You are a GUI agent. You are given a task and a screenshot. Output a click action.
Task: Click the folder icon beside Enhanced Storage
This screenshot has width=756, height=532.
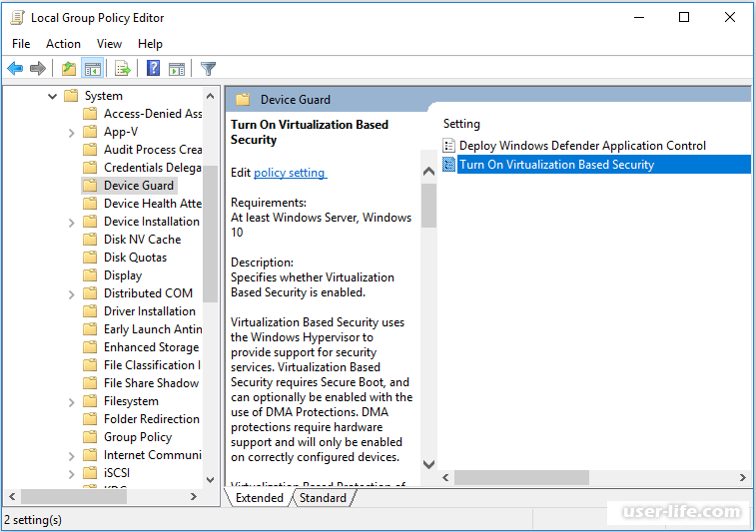tap(90, 347)
